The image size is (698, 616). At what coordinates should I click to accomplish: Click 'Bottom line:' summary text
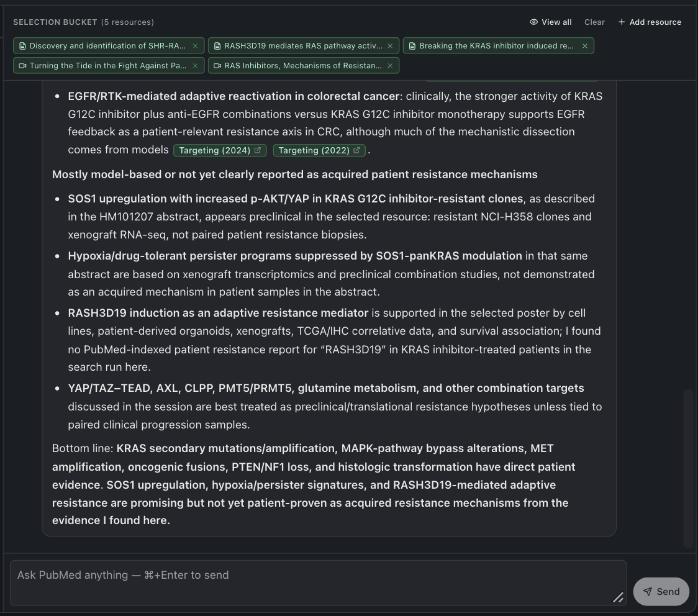pos(83,448)
